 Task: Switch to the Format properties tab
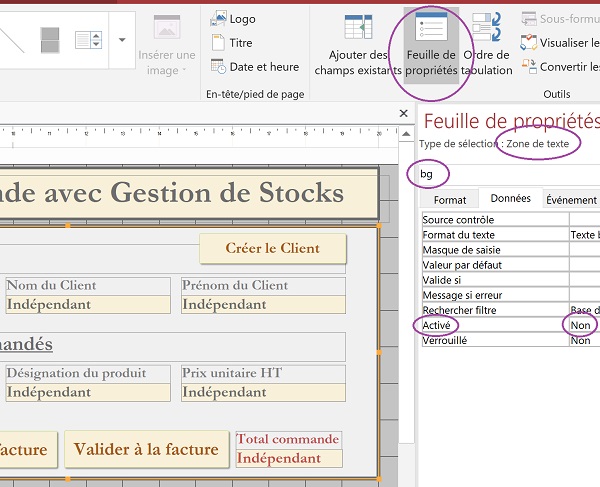coord(449,200)
